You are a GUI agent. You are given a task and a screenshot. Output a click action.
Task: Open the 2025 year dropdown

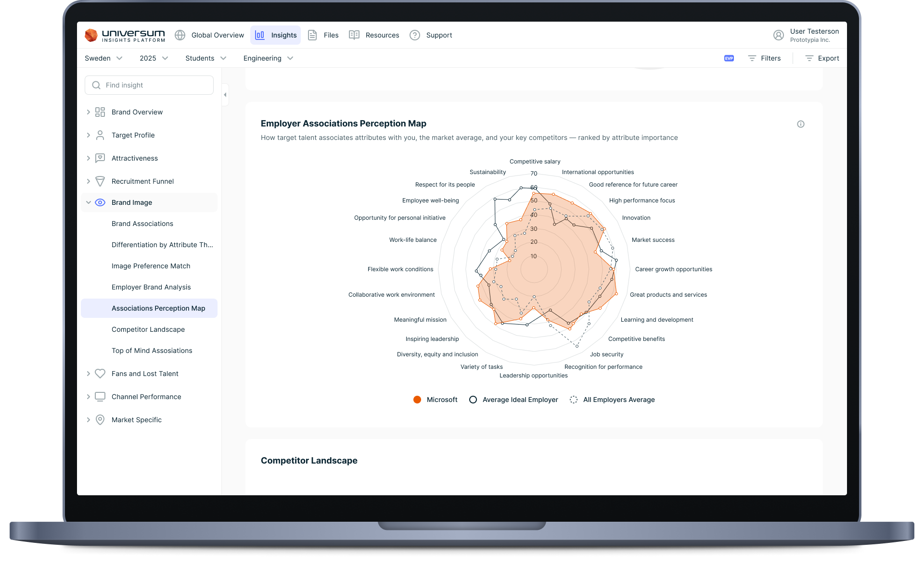(154, 58)
